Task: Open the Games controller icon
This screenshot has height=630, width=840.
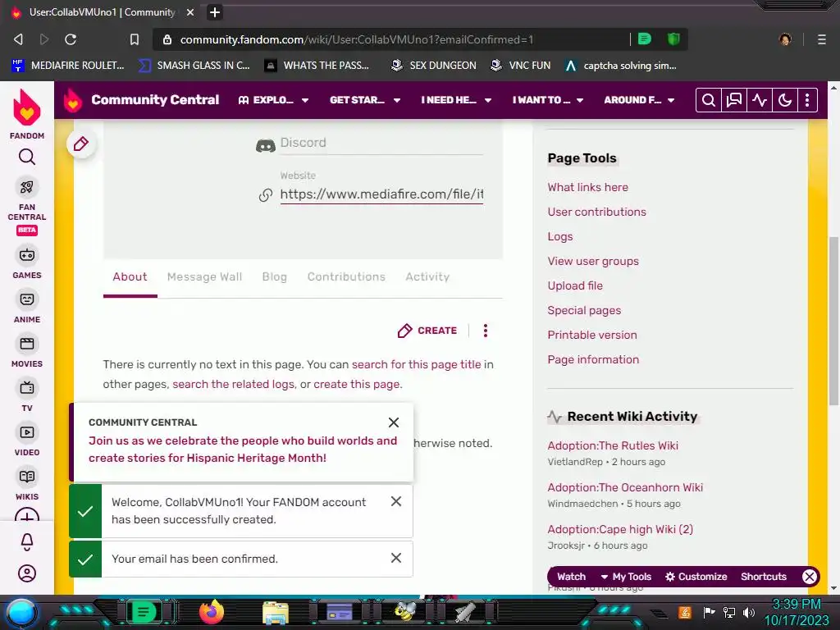Action: pos(27,255)
